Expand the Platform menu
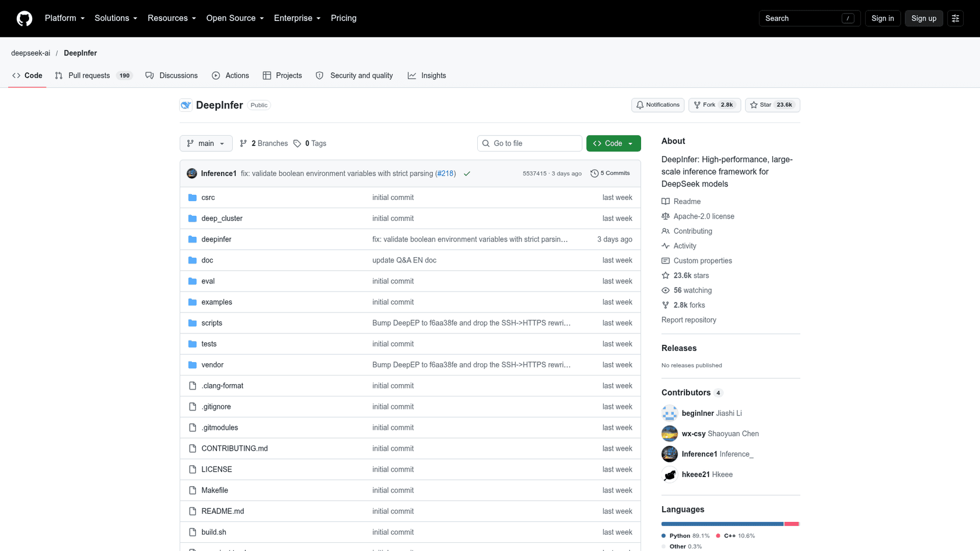Image resolution: width=980 pixels, height=551 pixels. [65, 19]
